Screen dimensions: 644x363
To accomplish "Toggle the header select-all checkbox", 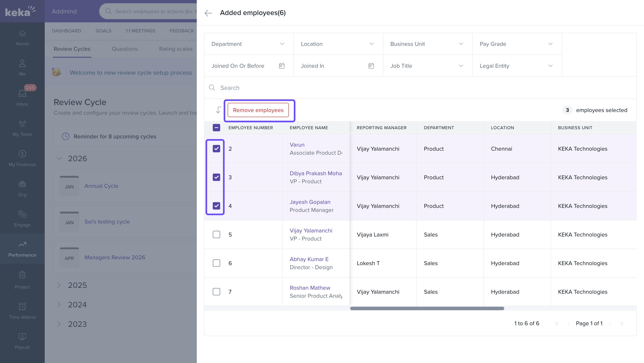I will pyautogui.click(x=216, y=128).
